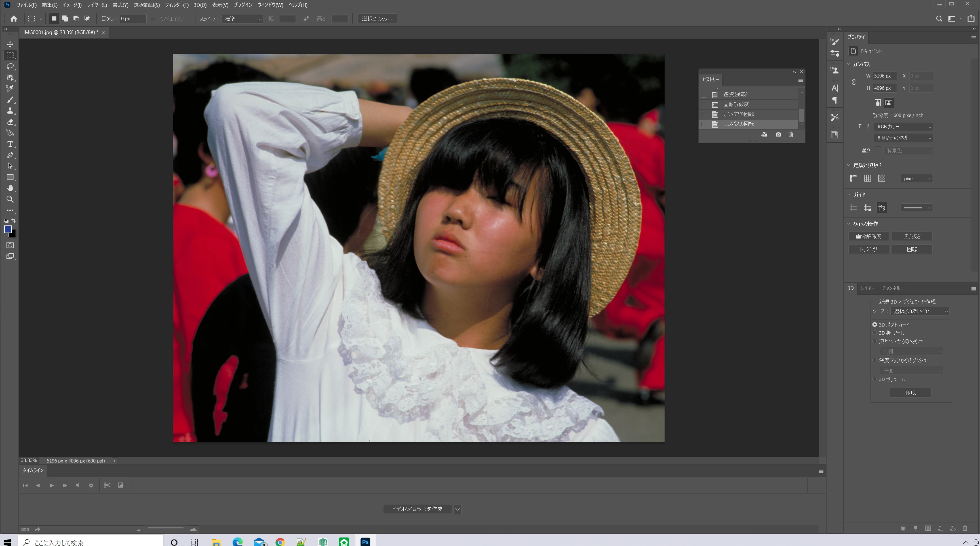The height and width of the screenshot is (546, 980).
Task: Toggle source box beside 画像解像度 history state
Action: click(703, 104)
